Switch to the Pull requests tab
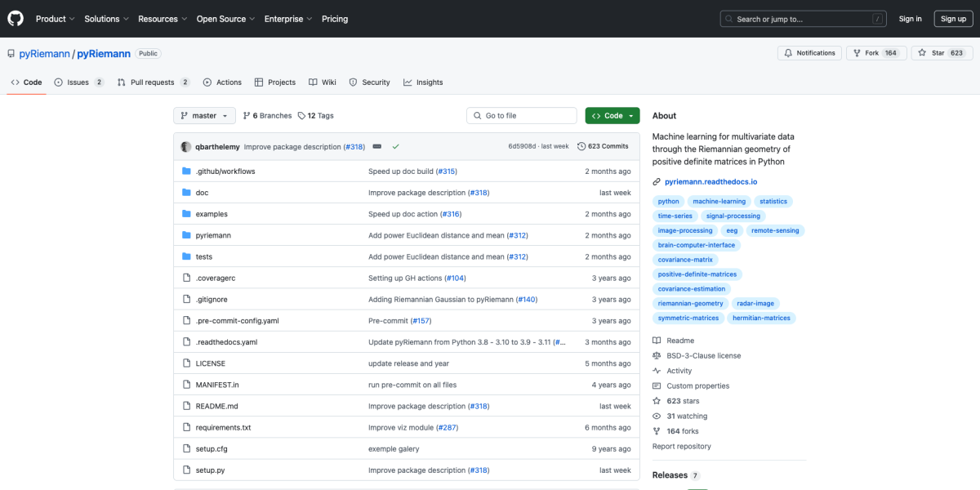This screenshot has width=980, height=490. coord(153,82)
